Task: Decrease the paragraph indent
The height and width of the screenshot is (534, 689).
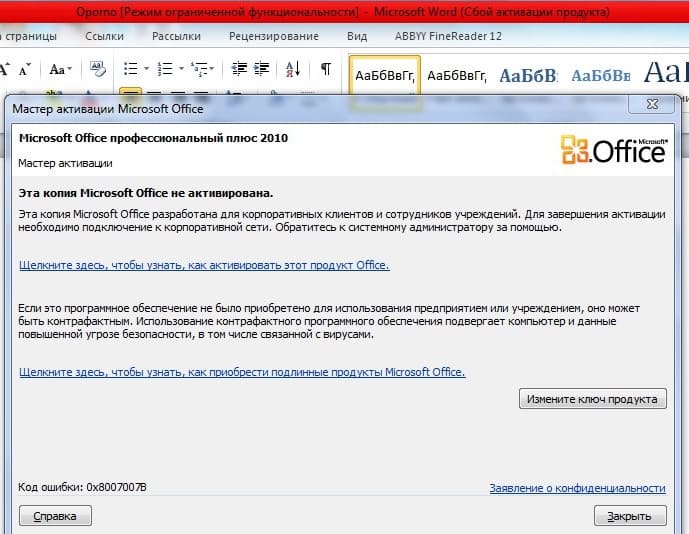Action: pos(238,69)
